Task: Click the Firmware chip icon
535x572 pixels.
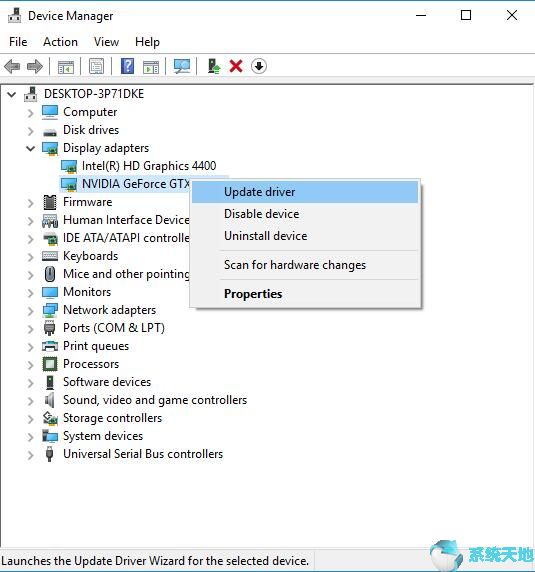Action: 50,202
